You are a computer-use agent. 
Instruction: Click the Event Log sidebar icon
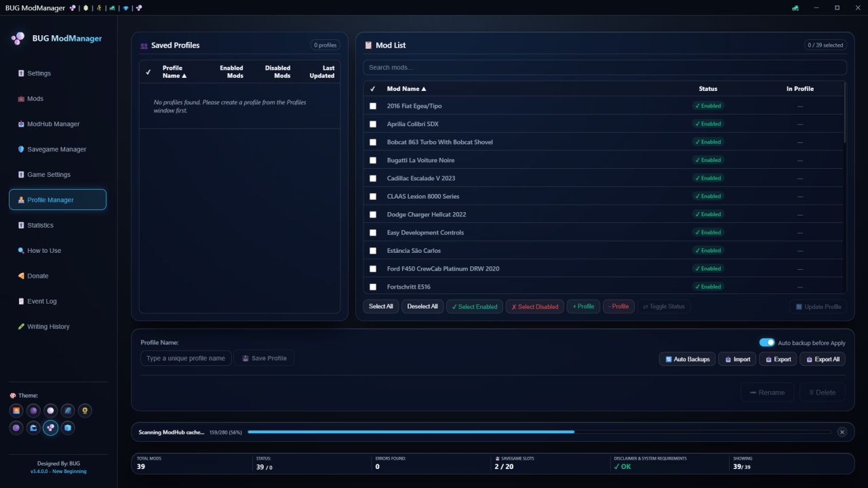(21, 301)
